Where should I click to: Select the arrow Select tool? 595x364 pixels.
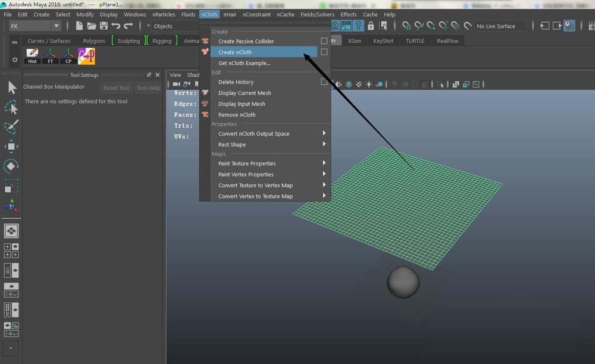tap(12, 87)
